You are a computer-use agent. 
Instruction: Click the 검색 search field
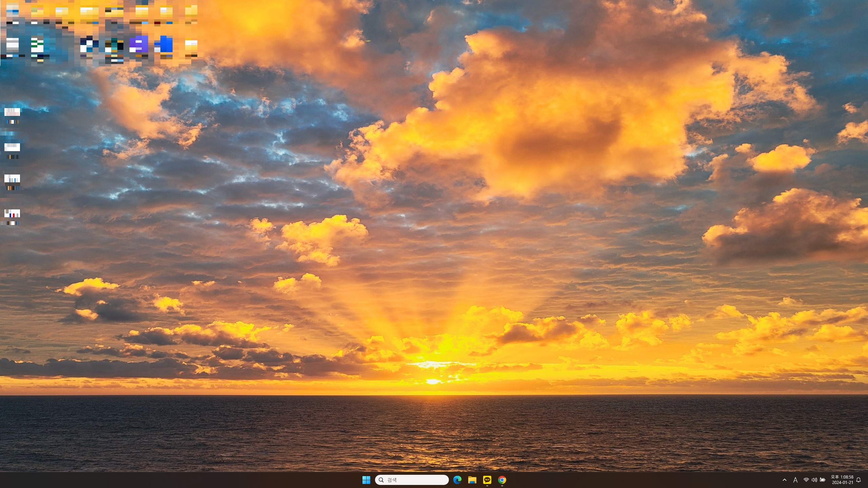click(x=412, y=480)
